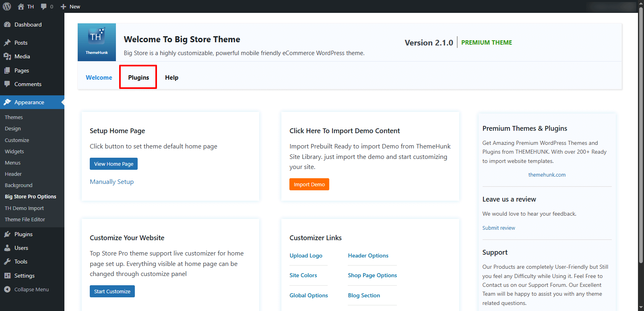Click the Comments speech bubble sidebar icon

click(x=7, y=84)
